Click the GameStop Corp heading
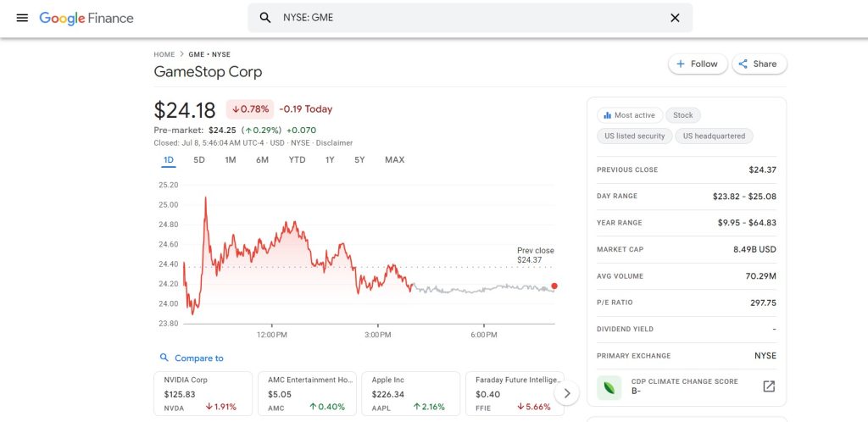Screen dimensions: 868x422 [208, 72]
